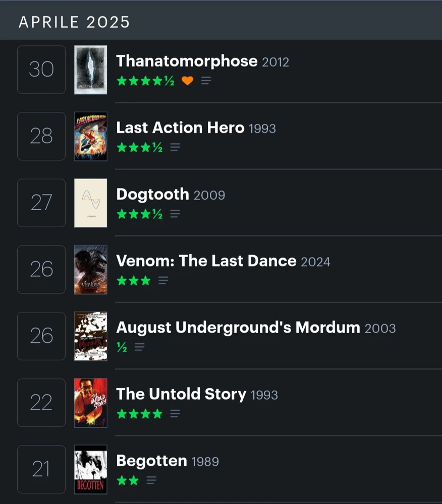Screen dimensions: 442x504
Task: Open the Dogtooth poster thumbnail
Action: pos(91,203)
